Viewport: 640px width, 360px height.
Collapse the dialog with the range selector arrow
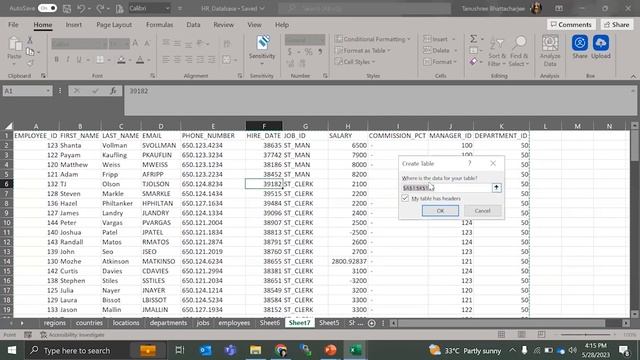pyautogui.click(x=496, y=188)
